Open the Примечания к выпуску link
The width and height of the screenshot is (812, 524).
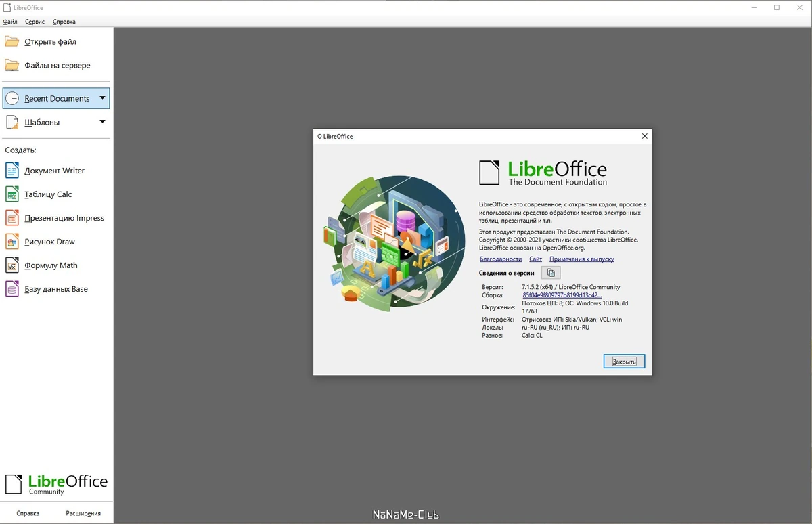[x=582, y=259]
